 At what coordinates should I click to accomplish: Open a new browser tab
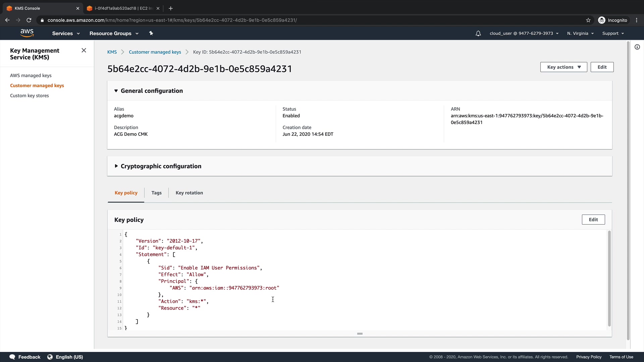[x=171, y=8]
